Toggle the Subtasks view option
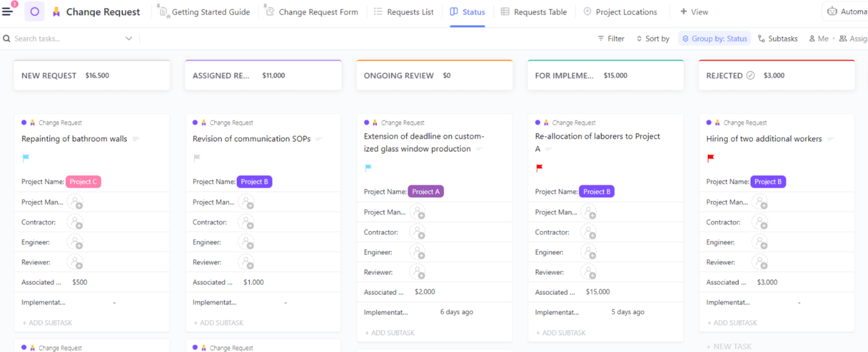 click(x=778, y=39)
